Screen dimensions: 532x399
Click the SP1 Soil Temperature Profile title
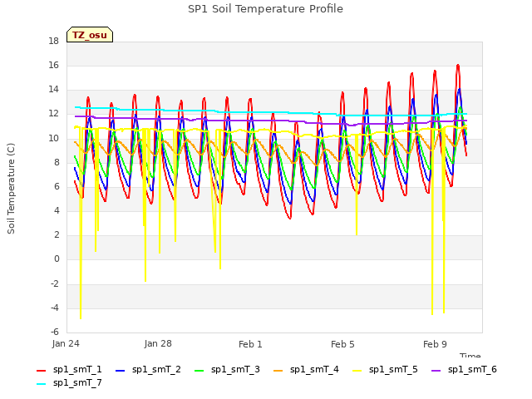265,9
